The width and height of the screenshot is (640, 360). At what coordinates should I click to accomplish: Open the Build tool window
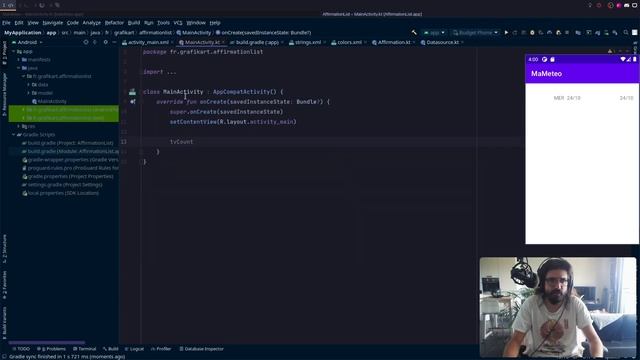click(111, 349)
